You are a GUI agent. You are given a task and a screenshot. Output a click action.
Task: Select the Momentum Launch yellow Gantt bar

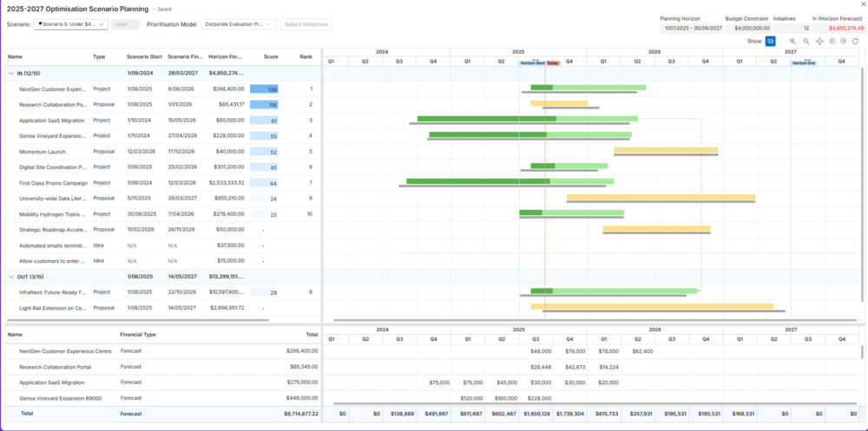(x=666, y=151)
